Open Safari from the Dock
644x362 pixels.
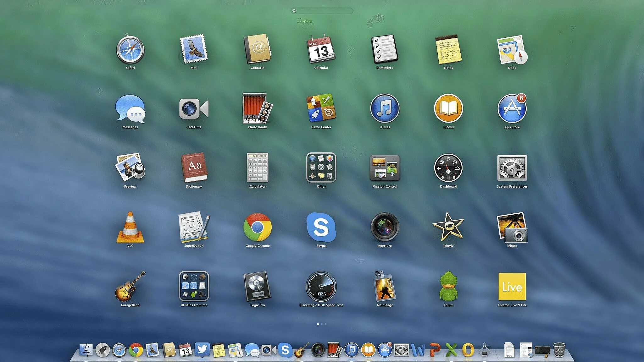click(119, 350)
